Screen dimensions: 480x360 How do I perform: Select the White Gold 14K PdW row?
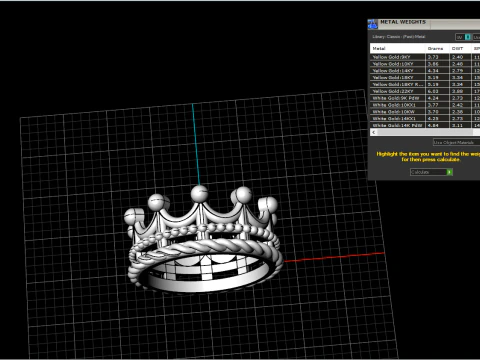pyautogui.click(x=425, y=125)
